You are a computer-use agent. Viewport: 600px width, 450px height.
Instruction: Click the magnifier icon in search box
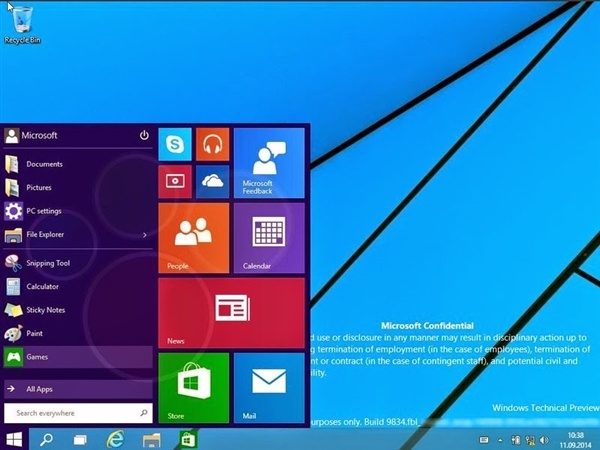coord(143,413)
